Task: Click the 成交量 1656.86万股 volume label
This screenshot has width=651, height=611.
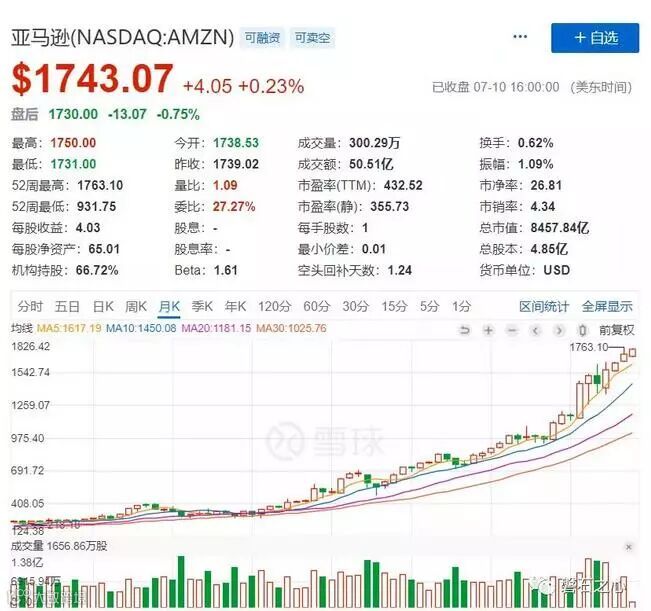Action: (x=59, y=546)
